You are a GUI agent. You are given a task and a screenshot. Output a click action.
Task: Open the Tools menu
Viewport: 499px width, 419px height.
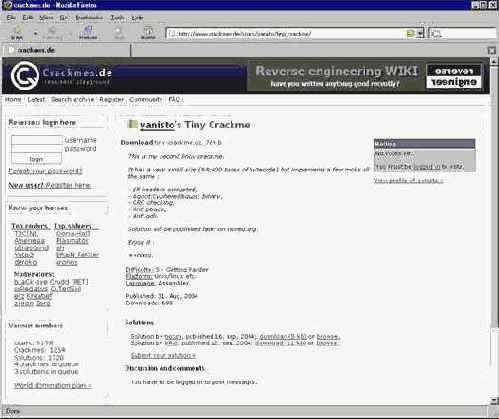pyautogui.click(x=117, y=18)
